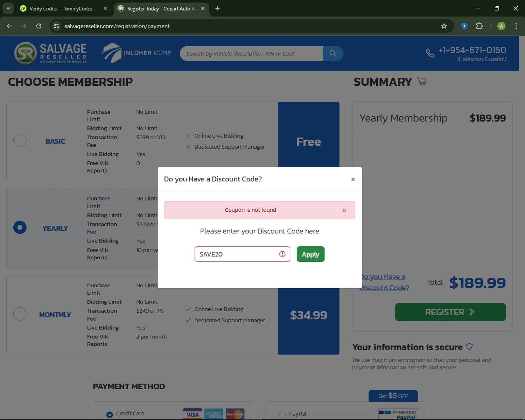Click the 'Your information is secure' heading
The height and width of the screenshot is (420, 525).
tap(407, 347)
